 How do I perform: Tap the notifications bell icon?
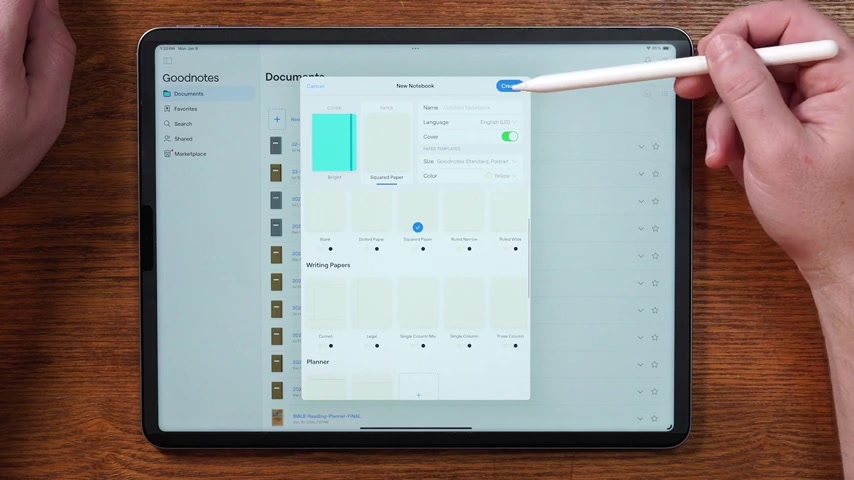[648, 60]
